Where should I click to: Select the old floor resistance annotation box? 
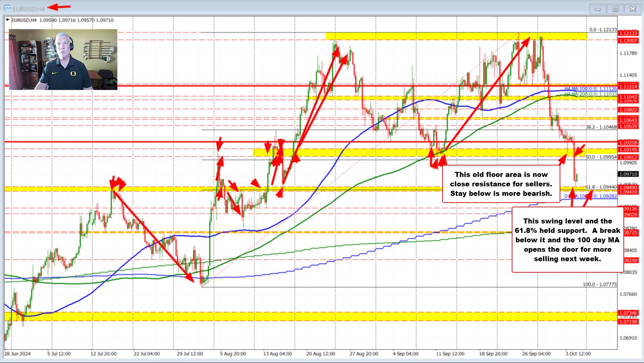(501, 184)
